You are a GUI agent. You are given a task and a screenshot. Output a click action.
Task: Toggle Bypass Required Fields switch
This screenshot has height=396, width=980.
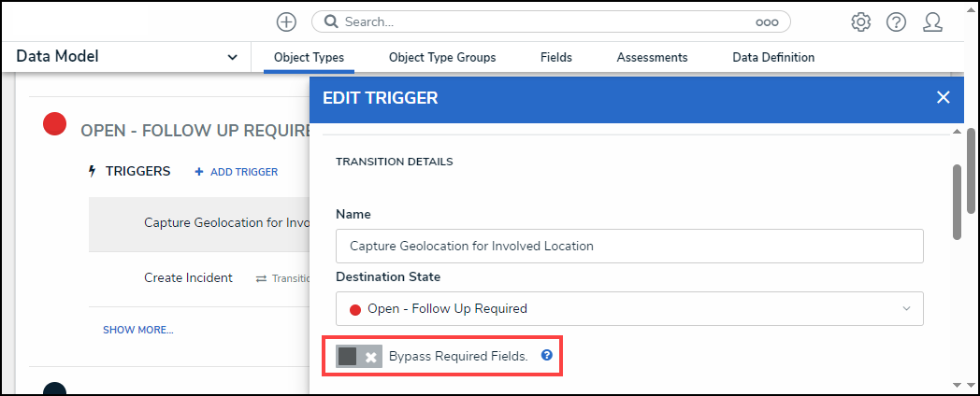point(359,357)
